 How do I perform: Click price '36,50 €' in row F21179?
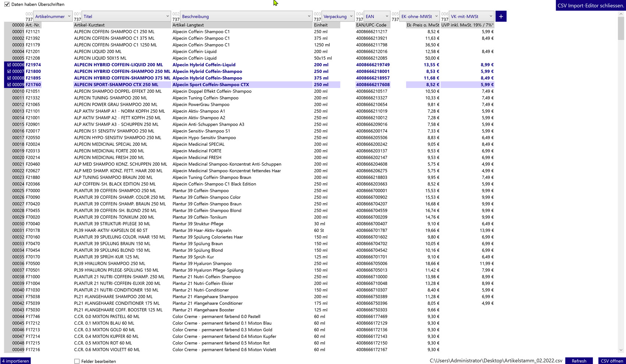[x=432, y=45]
